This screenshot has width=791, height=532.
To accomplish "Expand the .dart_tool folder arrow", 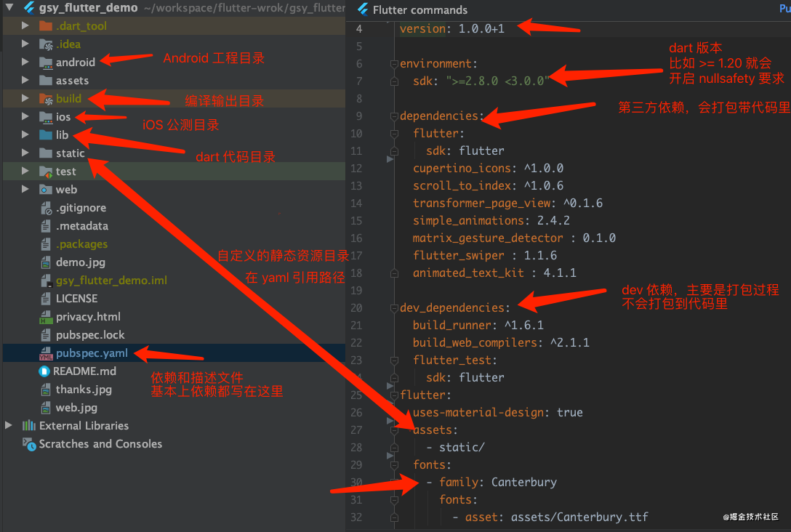I will [x=25, y=25].
